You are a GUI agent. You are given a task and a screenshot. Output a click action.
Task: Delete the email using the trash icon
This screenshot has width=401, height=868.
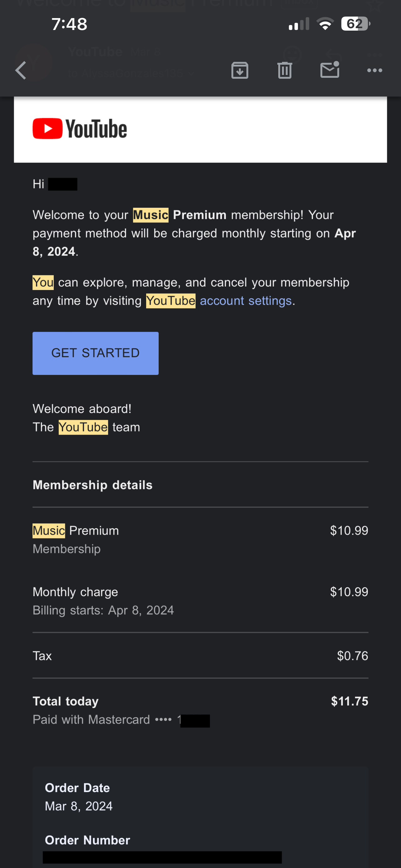285,70
